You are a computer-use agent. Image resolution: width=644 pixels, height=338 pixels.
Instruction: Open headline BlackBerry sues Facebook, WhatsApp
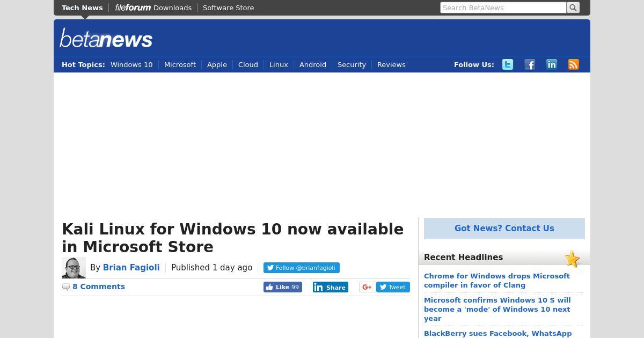click(x=497, y=334)
